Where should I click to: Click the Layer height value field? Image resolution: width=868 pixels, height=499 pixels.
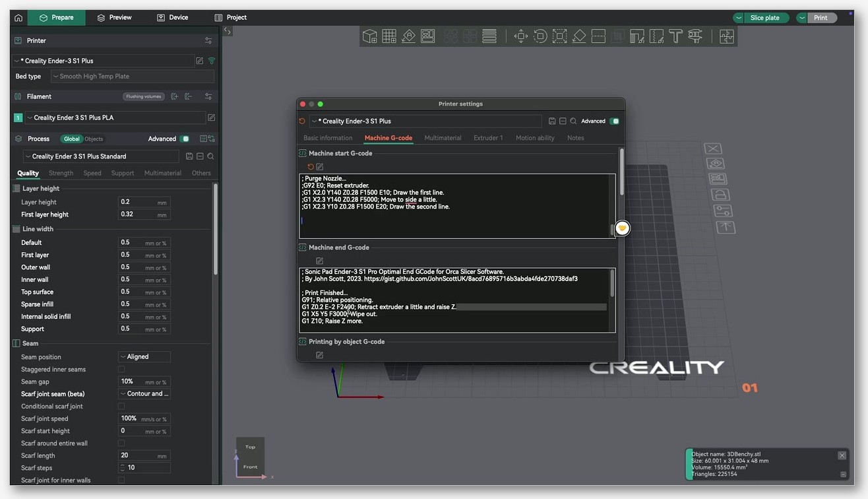point(144,203)
